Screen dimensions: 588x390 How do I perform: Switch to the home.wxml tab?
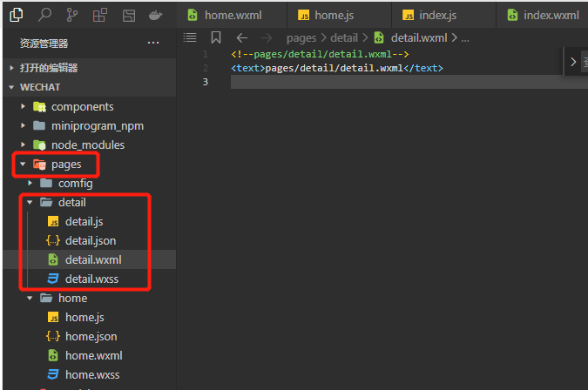tap(232, 16)
